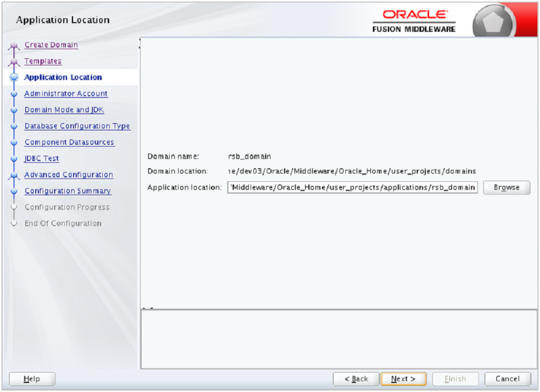Screen dimensions: 540x392
Task: Click the Advanced Configuration step marker icon
Action: [14, 175]
